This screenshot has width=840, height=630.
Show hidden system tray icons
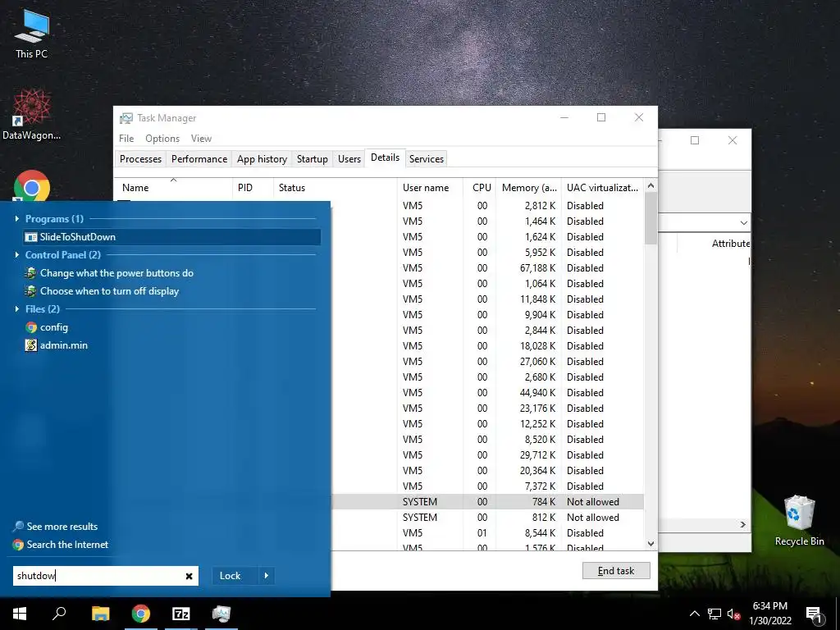pos(694,614)
